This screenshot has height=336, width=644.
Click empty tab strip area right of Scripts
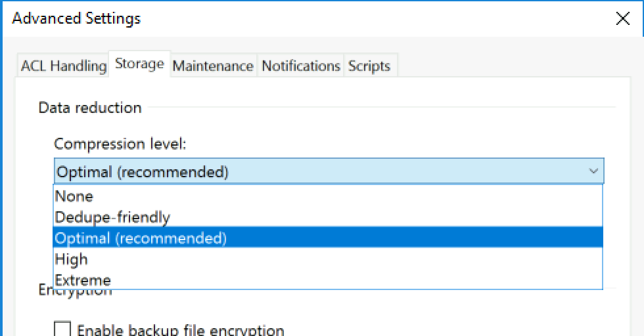pyautogui.click(x=513, y=65)
